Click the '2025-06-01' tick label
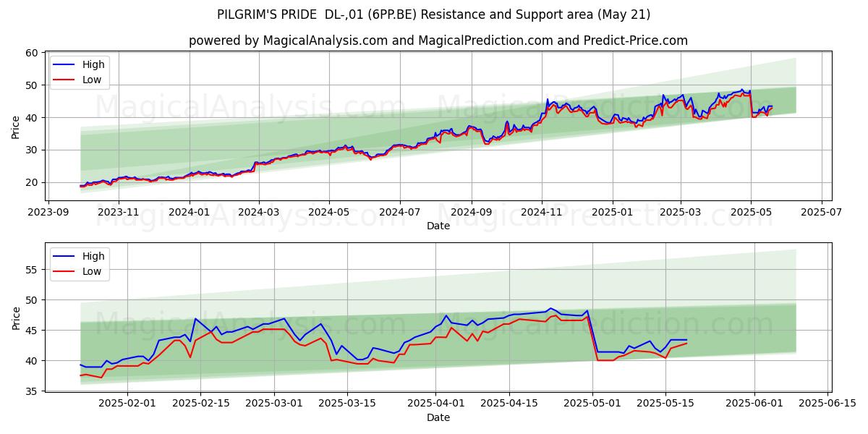 (755, 404)
